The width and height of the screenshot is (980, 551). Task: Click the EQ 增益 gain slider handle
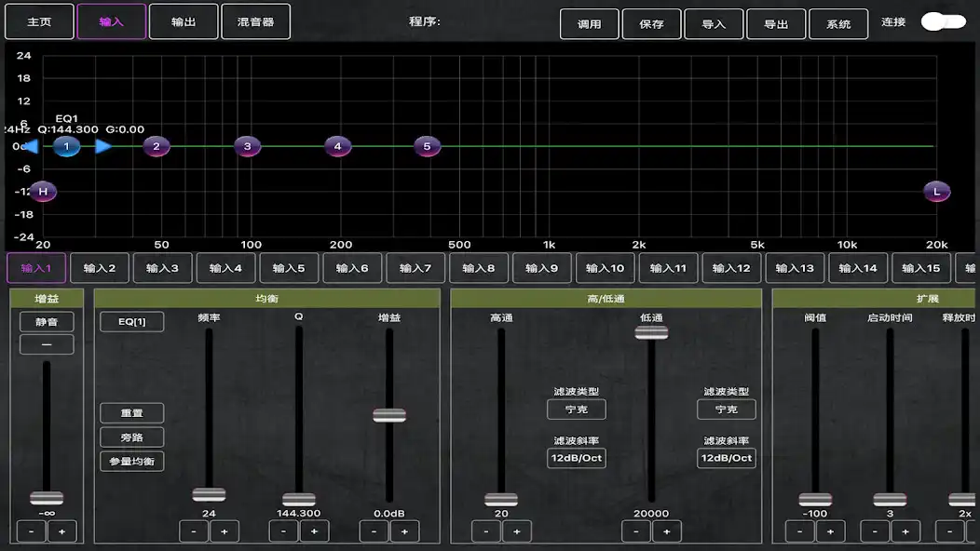click(389, 415)
